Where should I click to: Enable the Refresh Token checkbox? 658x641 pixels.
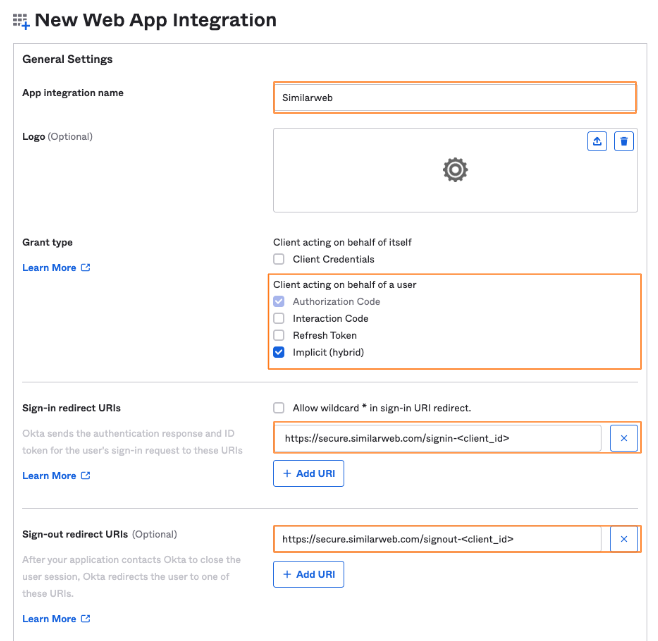point(280,336)
